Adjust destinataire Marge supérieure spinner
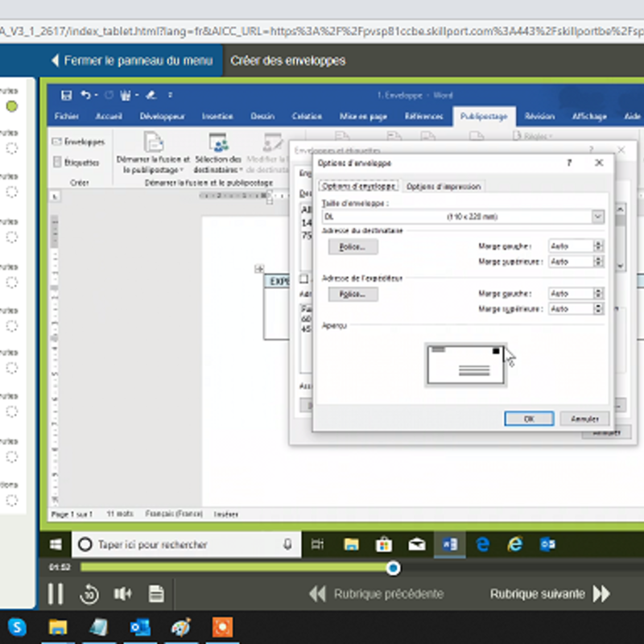 pyautogui.click(x=598, y=261)
